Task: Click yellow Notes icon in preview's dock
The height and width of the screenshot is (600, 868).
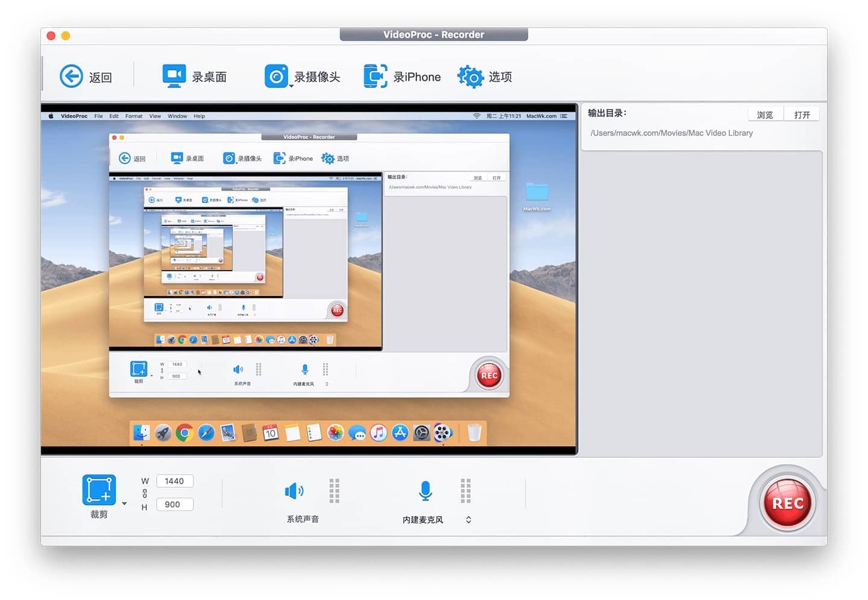Action: [x=292, y=432]
